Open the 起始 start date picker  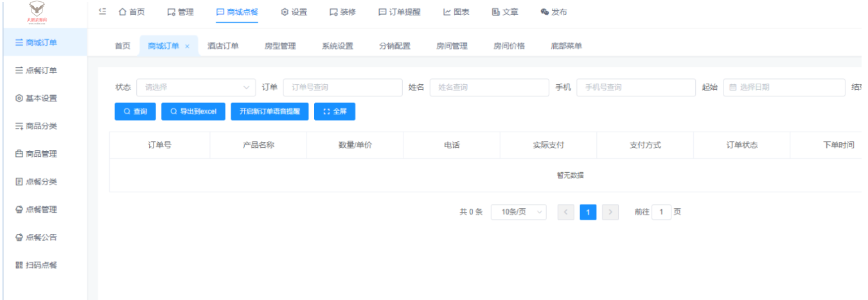coord(784,87)
